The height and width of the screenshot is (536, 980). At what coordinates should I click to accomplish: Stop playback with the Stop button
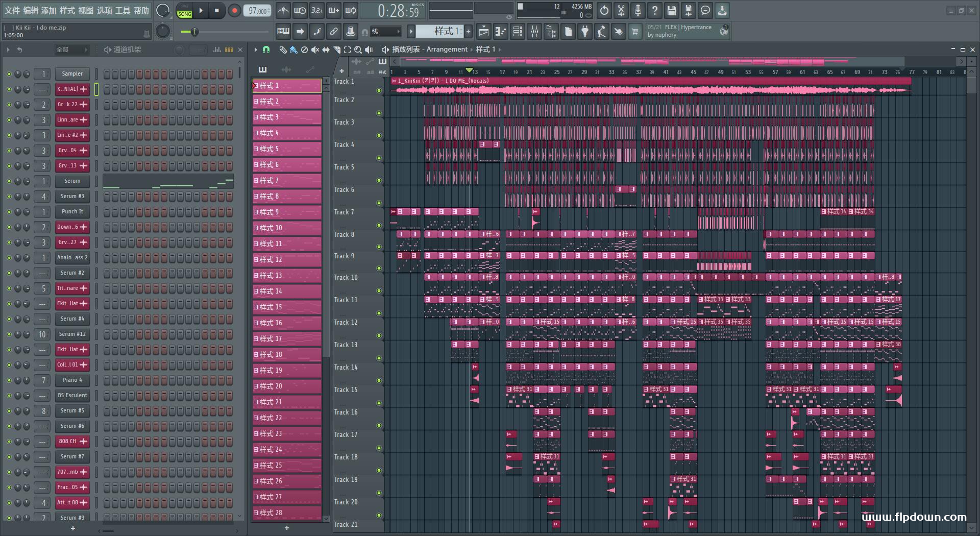[216, 10]
